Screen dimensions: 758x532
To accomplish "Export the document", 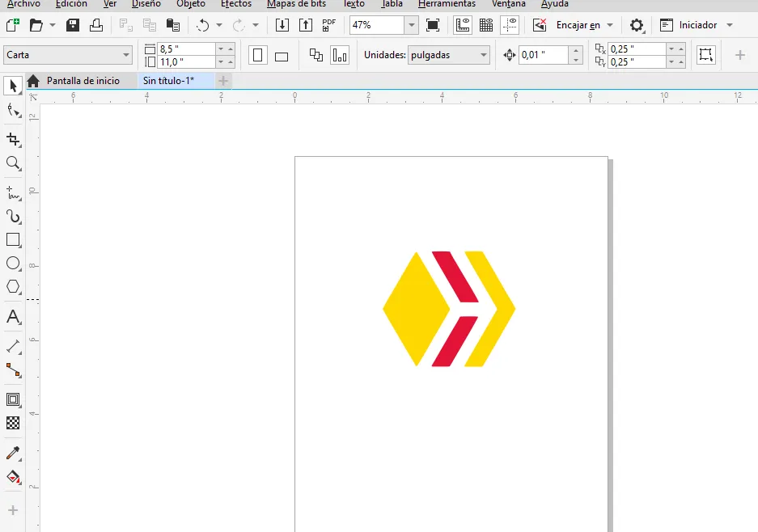I will (x=306, y=25).
